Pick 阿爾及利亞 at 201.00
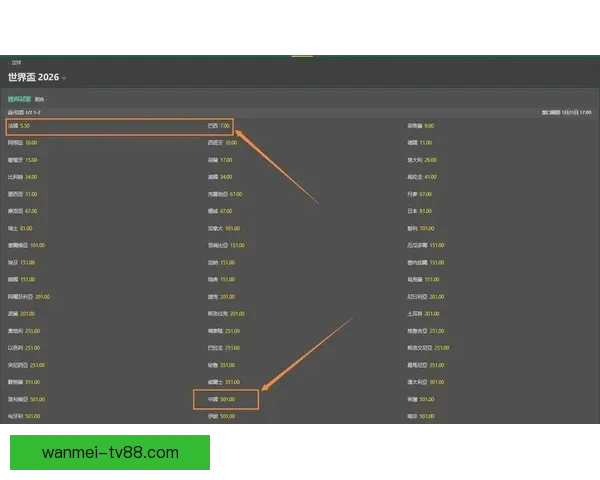Screen dimensions: 600x480 [29, 297]
